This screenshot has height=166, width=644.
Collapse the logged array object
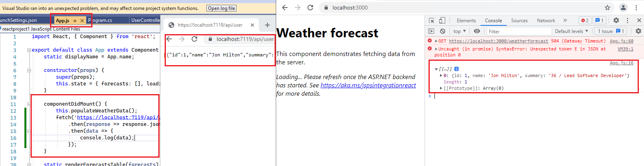[436, 69]
